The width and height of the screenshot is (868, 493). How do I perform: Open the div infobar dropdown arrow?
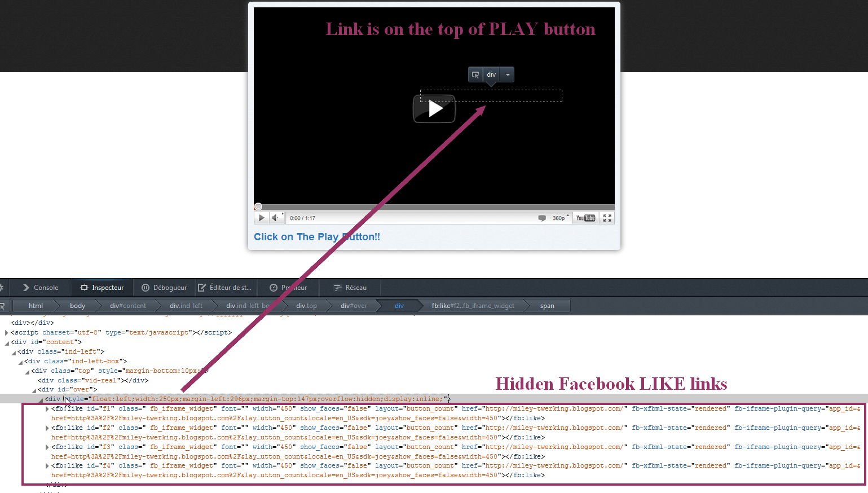click(508, 74)
